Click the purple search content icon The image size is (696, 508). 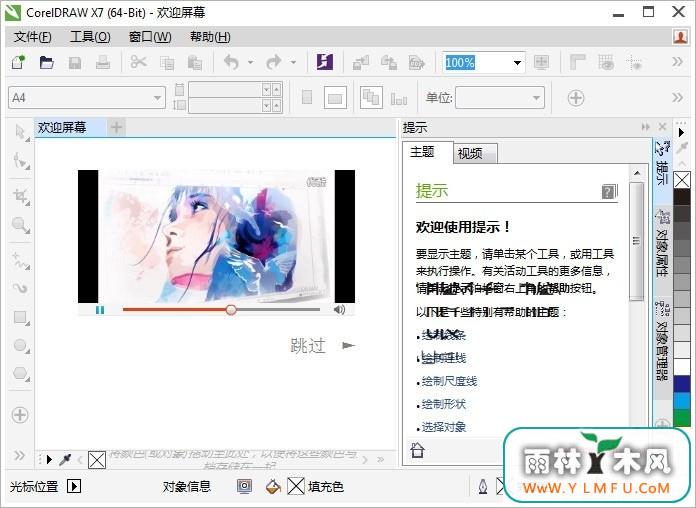click(x=325, y=61)
